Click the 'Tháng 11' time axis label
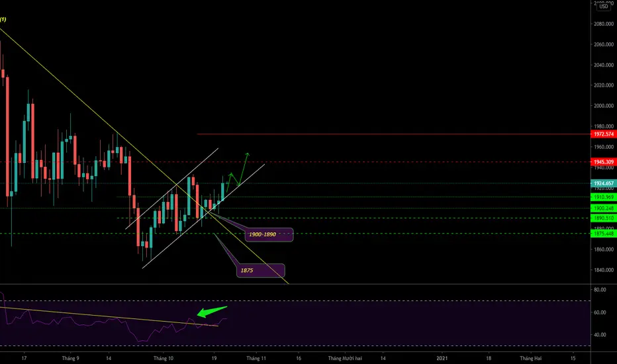Image resolution: width=617 pixels, height=364 pixels. [x=256, y=358]
